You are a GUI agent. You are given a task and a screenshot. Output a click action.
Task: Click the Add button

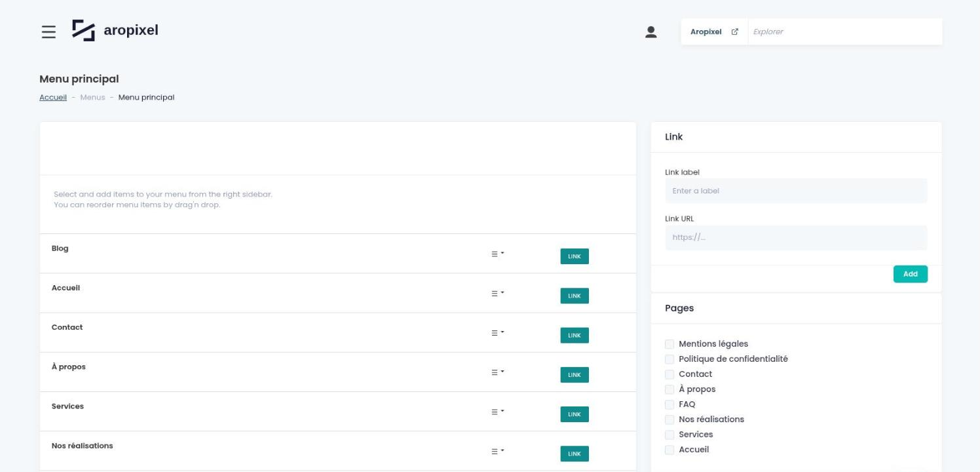911,274
